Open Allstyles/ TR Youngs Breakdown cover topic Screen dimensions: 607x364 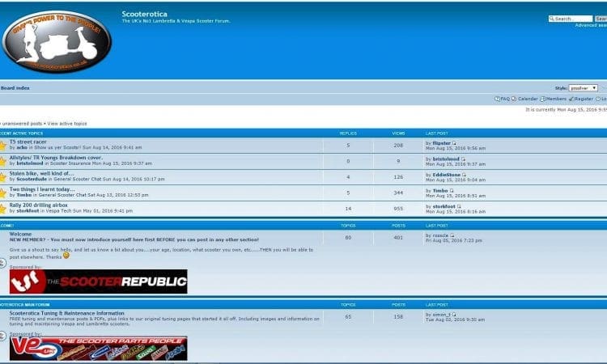56,158
